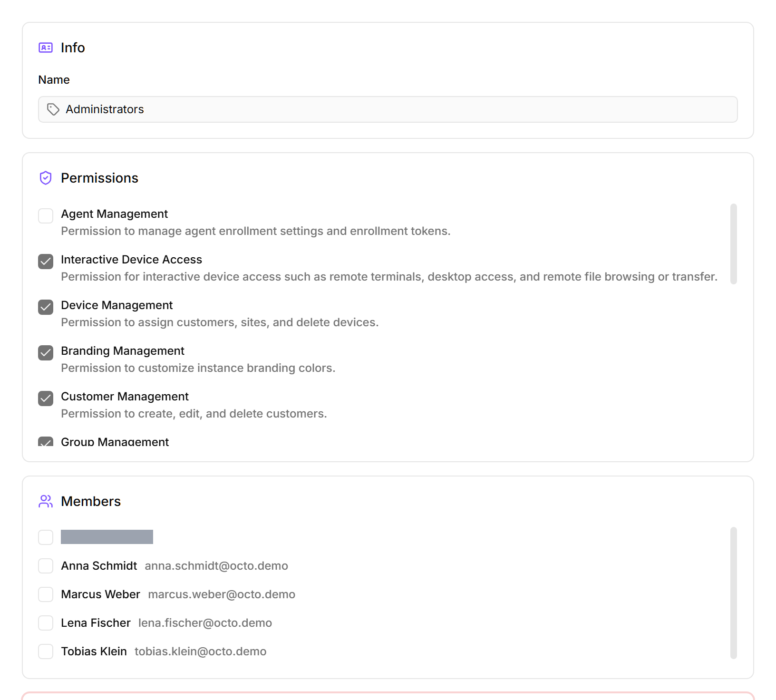Click the Permissions section heading

point(99,178)
